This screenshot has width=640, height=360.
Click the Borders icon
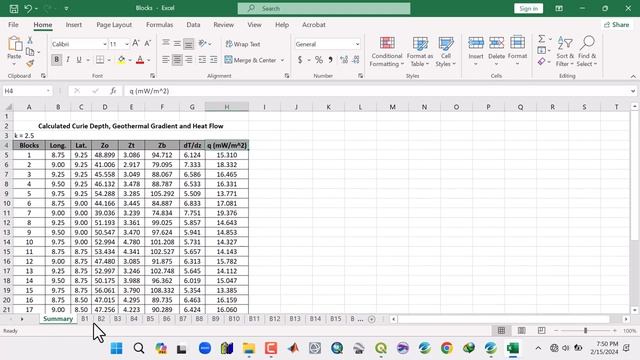pyautogui.click(x=100, y=60)
